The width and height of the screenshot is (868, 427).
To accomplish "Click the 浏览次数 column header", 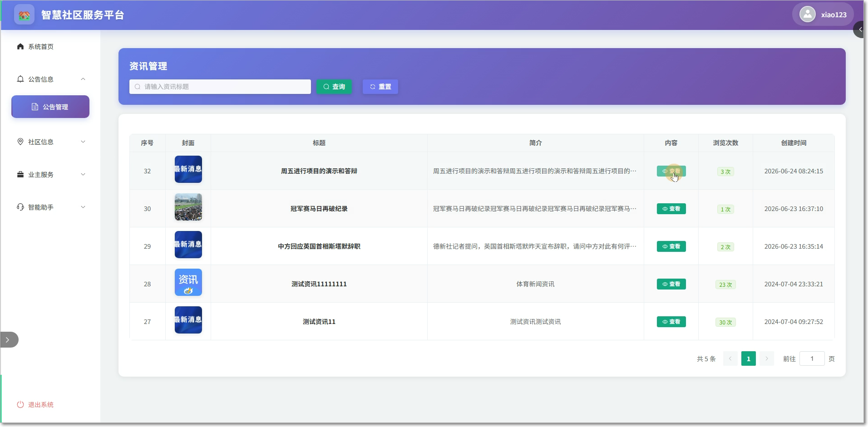I will pos(725,143).
